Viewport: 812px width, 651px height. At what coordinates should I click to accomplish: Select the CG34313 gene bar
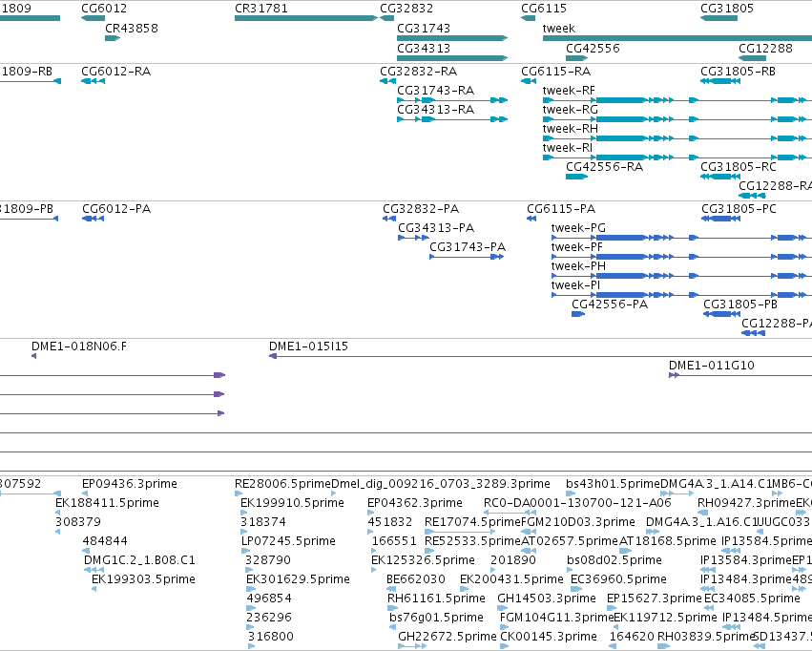(452, 58)
